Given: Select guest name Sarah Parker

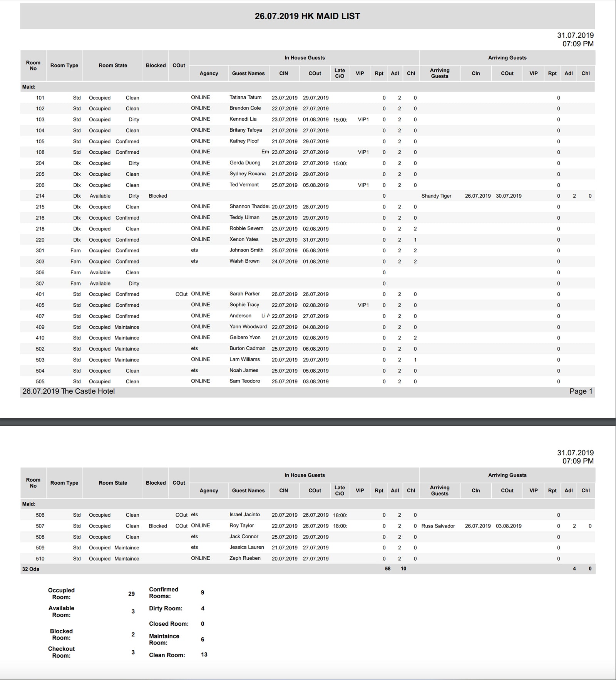Looking at the screenshot, I should pos(244,294).
